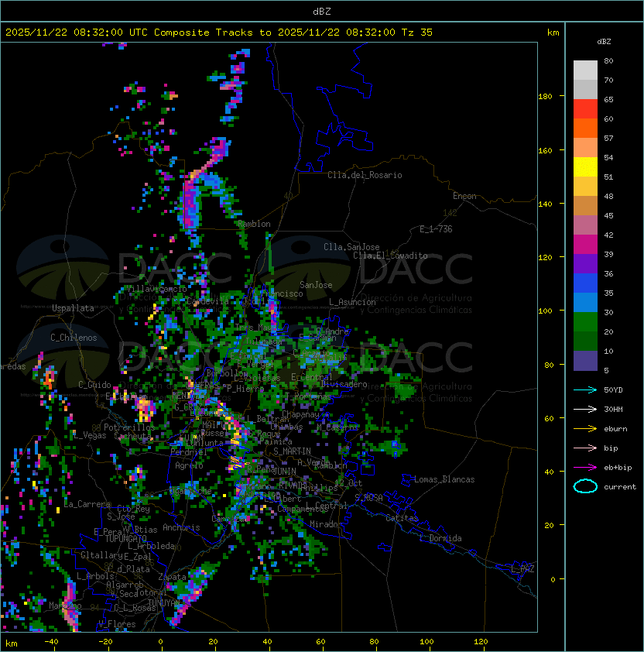Click the -40 km tick on the bottom axis
Screen dimensions: 644x652
click(51, 642)
